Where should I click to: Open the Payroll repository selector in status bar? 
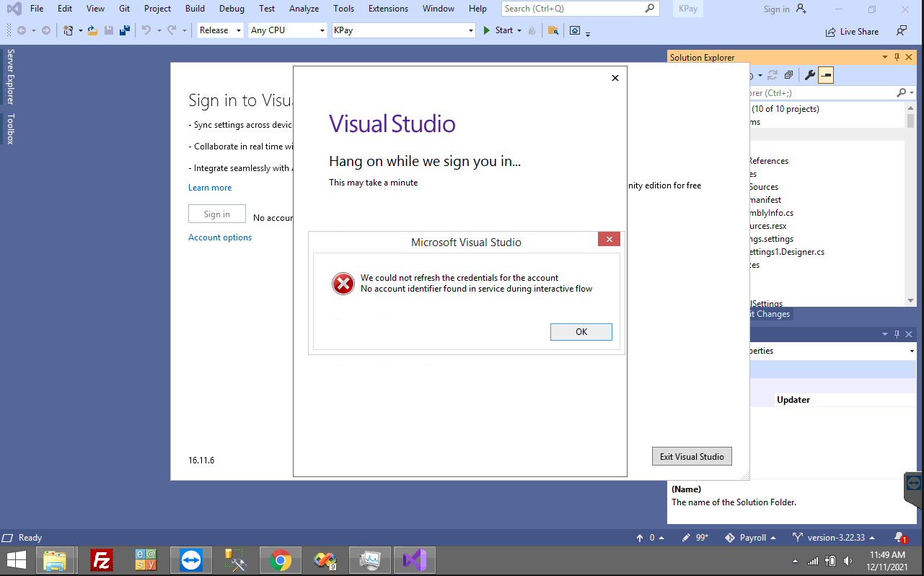click(750, 538)
